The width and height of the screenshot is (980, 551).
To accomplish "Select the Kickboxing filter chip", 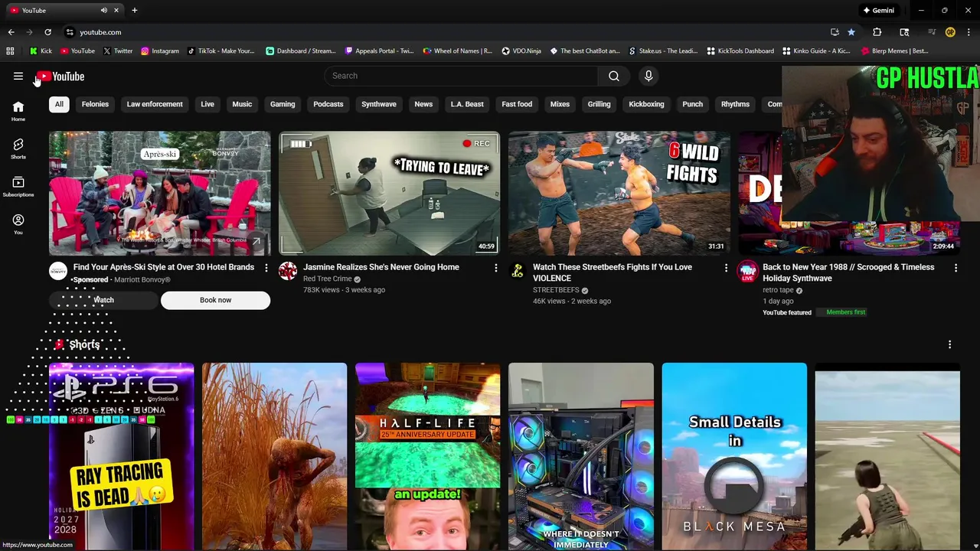I will 646,104.
